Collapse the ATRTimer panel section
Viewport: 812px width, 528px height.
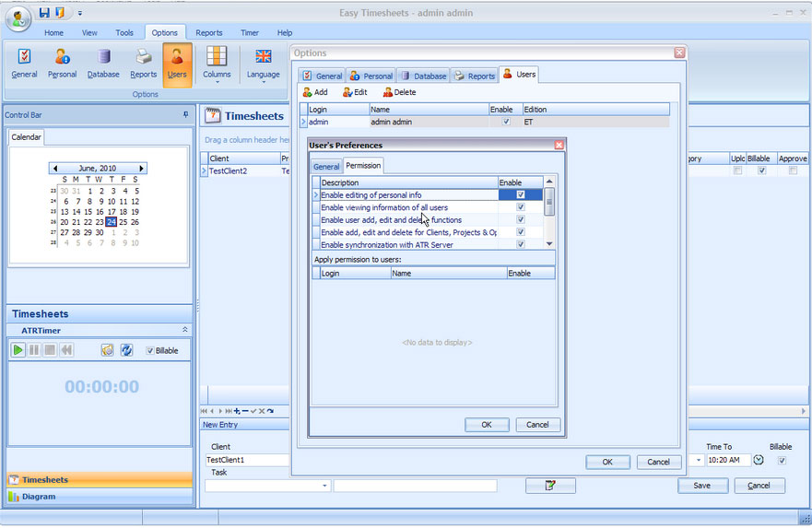(184, 330)
